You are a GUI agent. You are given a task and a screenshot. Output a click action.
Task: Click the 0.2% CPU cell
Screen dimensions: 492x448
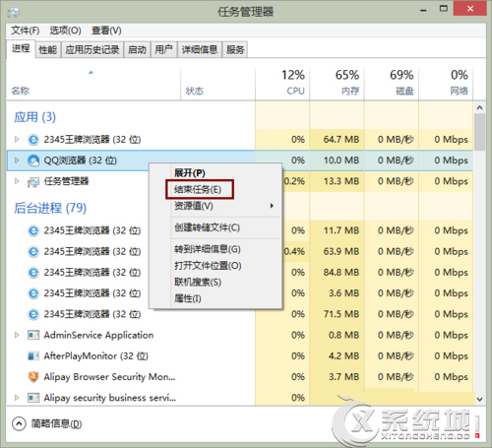click(294, 181)
